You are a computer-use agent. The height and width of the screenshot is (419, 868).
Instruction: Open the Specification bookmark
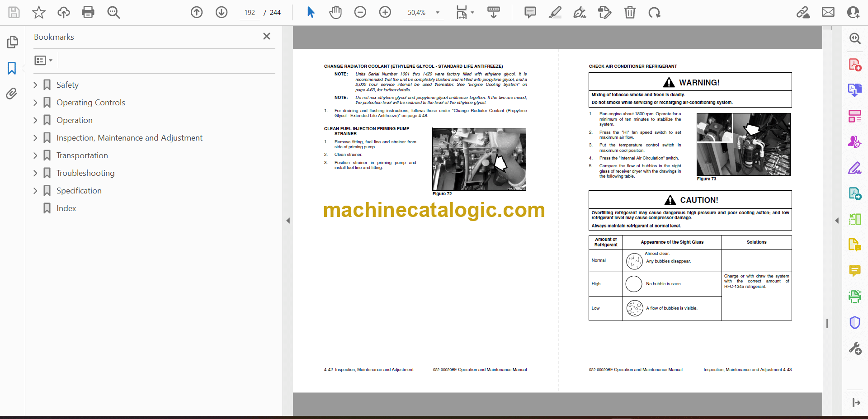[x=79, y=191]
